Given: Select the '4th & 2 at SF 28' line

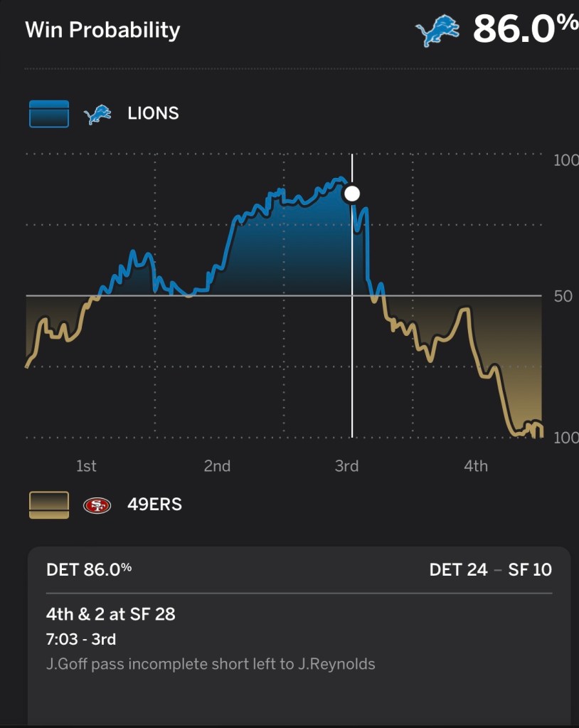Looking at the screenshot, I should coord(110,614).
